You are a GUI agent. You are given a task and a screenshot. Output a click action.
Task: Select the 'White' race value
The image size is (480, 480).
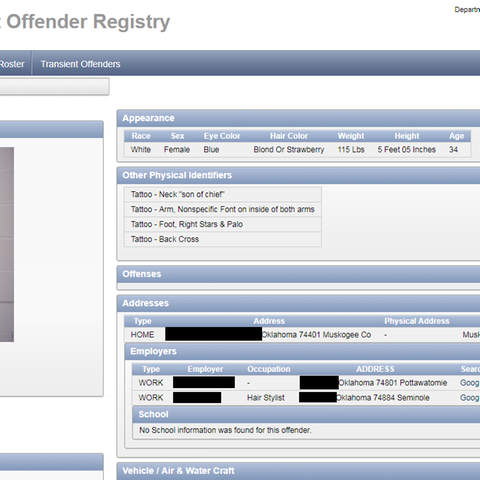click(x=141, y=150)
